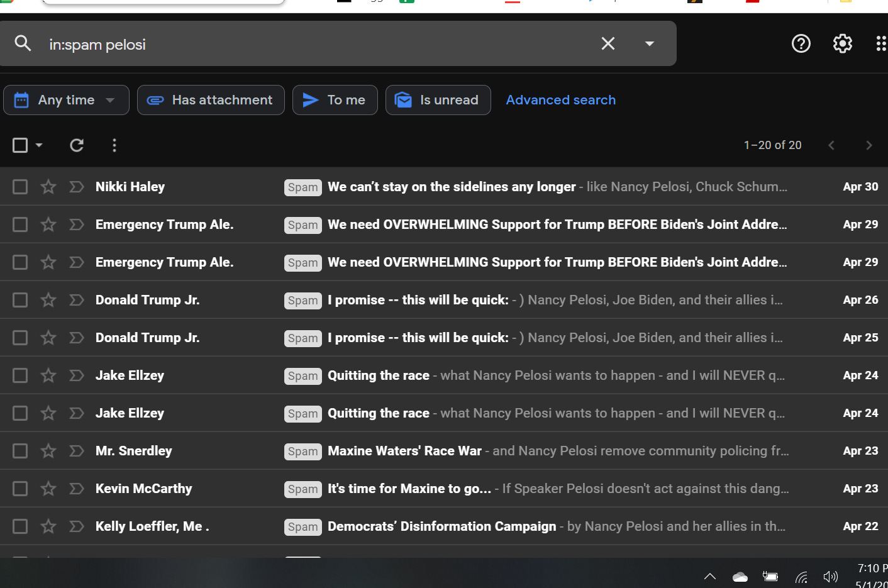Open It's time for Maxine to go email
The height and width of the screenshot is (588, 888).
click(444, 489)
